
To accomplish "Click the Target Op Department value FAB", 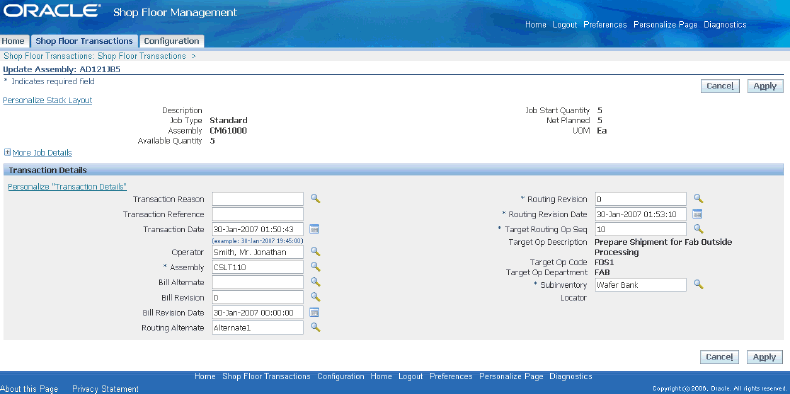I will [x=603, y=272].
